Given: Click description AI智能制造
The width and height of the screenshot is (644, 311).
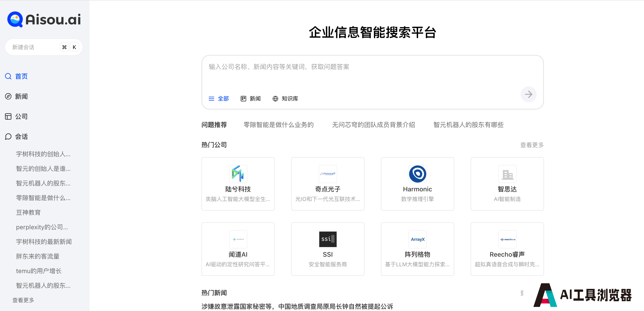Looking at the screenshot, I should coord(507,199).
